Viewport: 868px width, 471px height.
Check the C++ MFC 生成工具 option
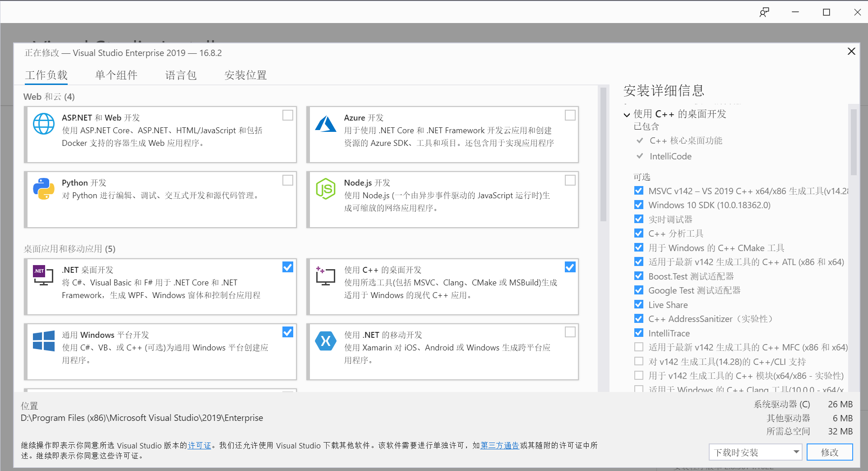tap(638, 347)
